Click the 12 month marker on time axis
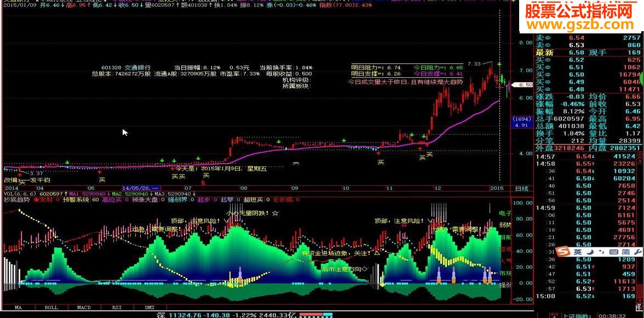 438,188
